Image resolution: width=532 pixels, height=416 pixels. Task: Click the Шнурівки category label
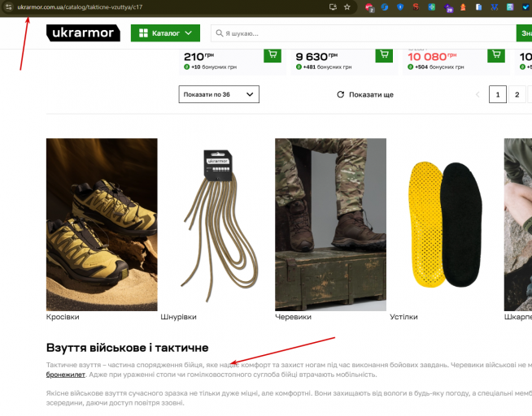point(178,317)
